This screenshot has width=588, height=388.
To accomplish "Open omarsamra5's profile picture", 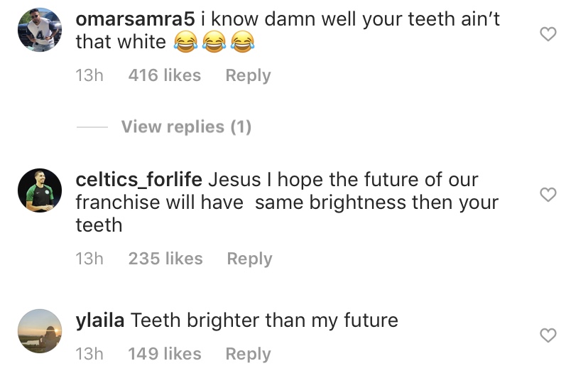I will click(x=40, y=30).
